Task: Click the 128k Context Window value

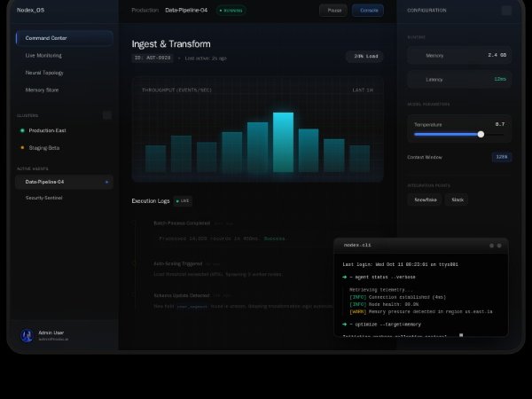Action: pyautogui.click(x=502, y=157)
